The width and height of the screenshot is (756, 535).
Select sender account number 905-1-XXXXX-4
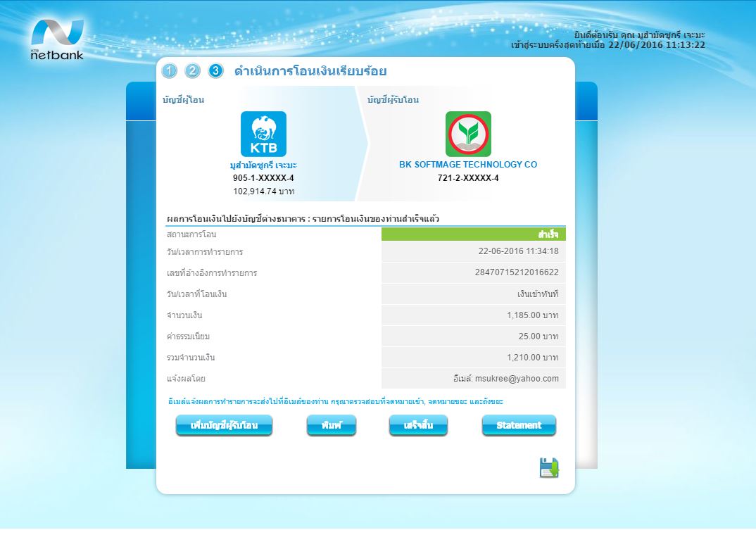point(263,178)
